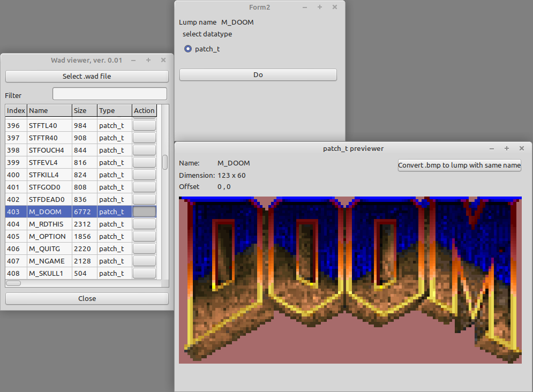Minimize the Wad viewer window
Image resolution: width=533 pixels, height=392 pixels.
coord(133,61)
